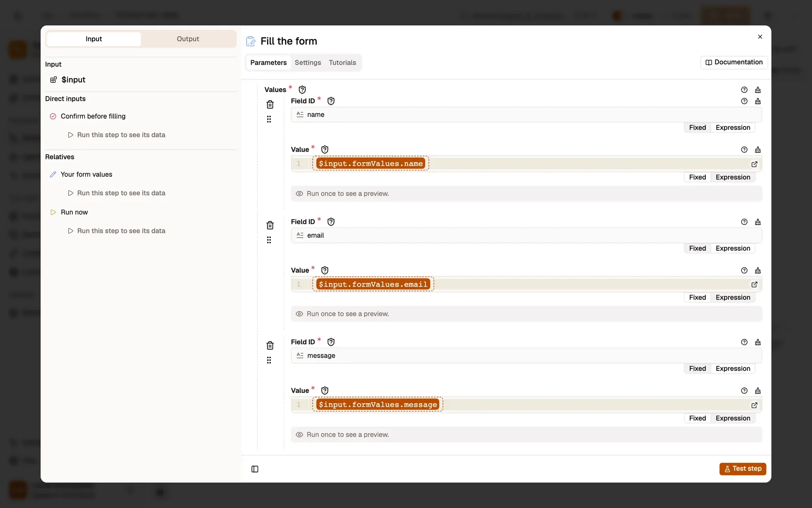The image size is (812, 508).
Task: Select the Parameters tab
Action: 268,63
